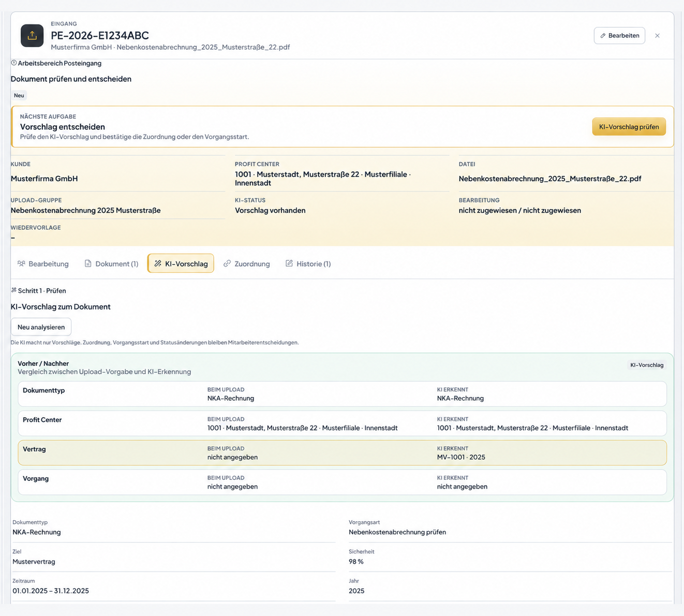Click the Sicherheit value 98 %
The image size is (684, 616).
click(x=356, y=562)
